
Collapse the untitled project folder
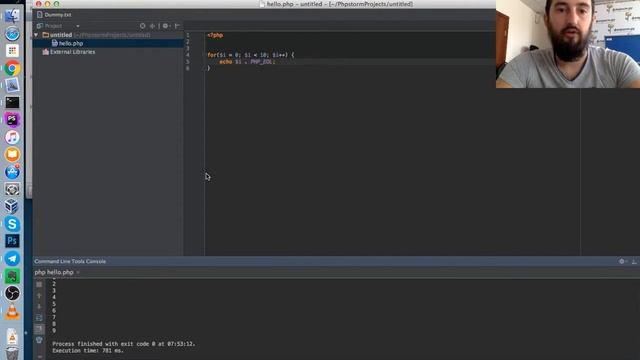[x=36, y=35]
